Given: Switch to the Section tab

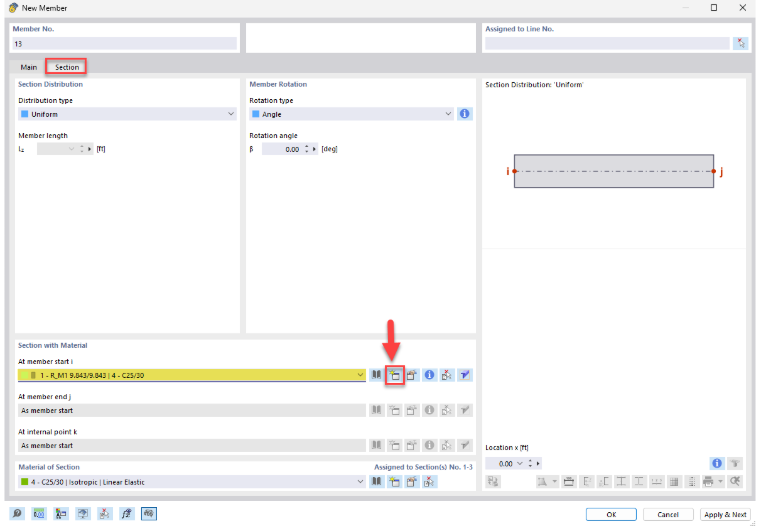Looking at the screenshot, I should pos(66,67).
